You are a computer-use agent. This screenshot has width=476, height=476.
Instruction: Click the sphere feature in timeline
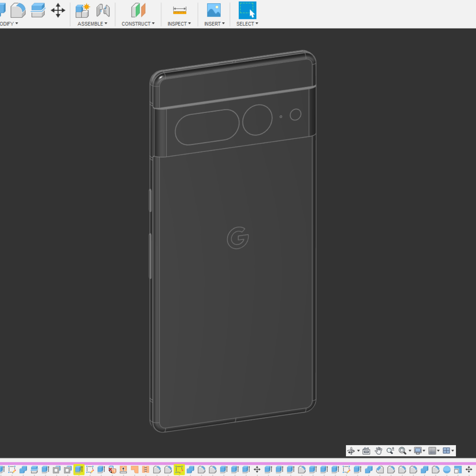[x=447, y=470]
